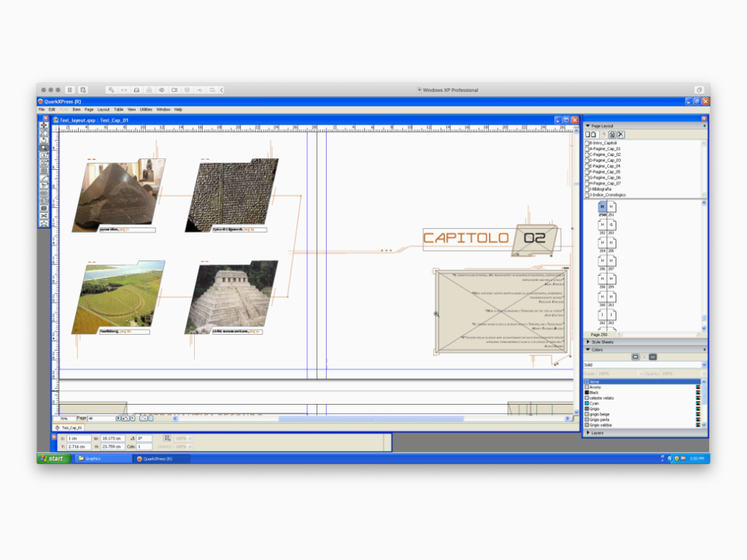The width and height of the screenshot is (747, 560).
Task: Click the Windows start button
Action: tap(54, 459)
